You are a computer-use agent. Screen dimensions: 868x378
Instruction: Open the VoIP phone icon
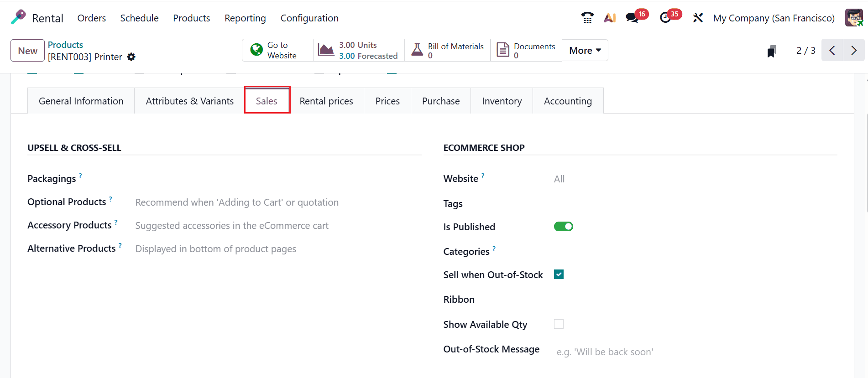(587, 18)
